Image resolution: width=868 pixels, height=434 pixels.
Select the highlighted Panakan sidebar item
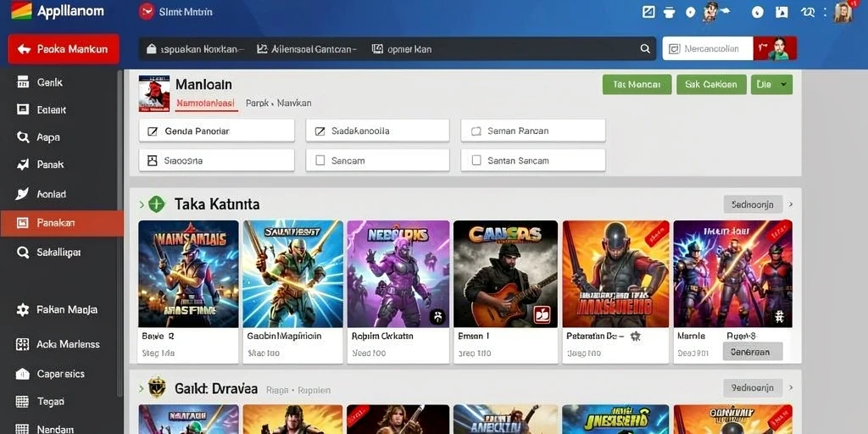pyautogui.click(x=61, y=223)
